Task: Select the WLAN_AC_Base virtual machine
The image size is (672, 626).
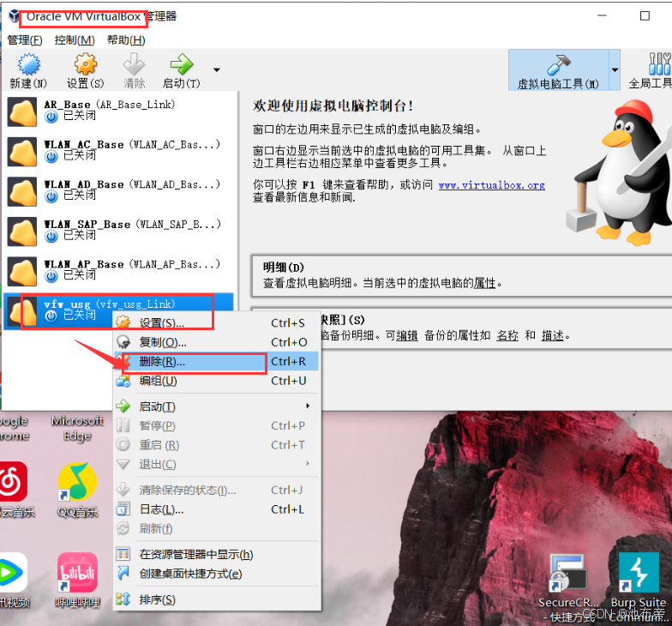Action: (120, 151)
